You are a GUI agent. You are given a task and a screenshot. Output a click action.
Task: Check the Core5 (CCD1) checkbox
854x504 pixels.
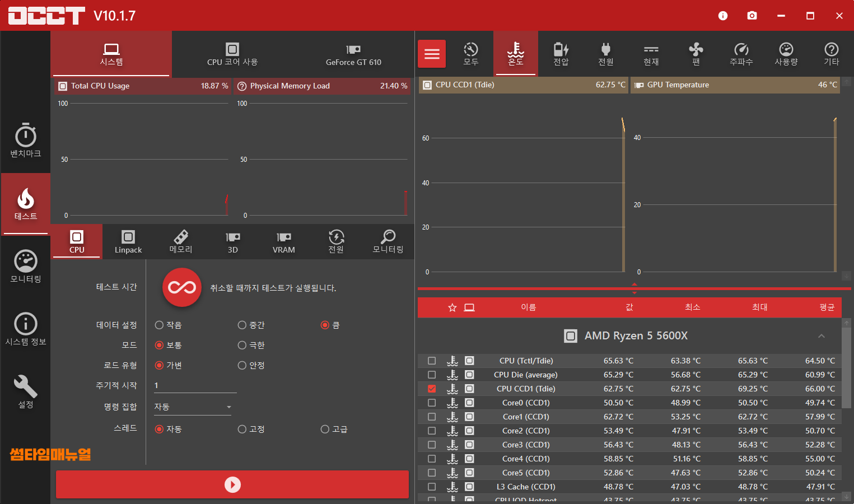pos(432,473)
